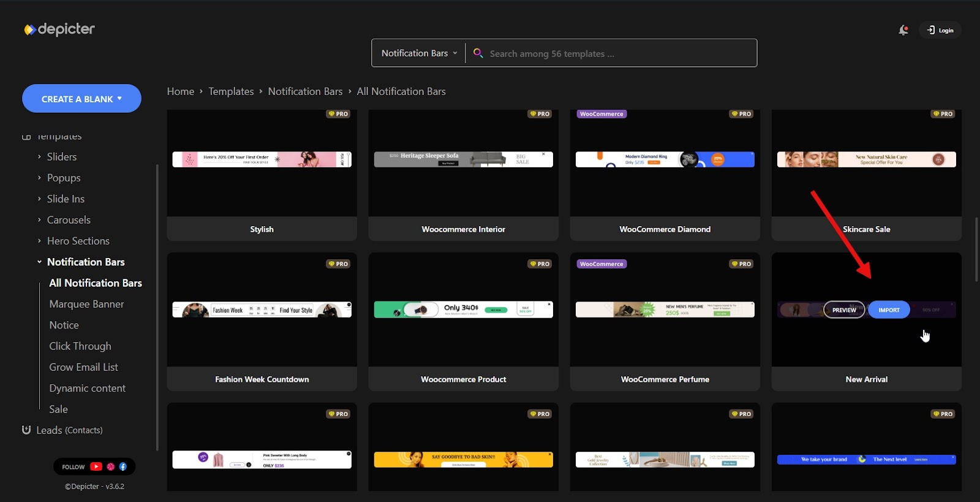Open Depicter's Dribbble icon
Screen dimensions: 980x502
click(111, 466)
